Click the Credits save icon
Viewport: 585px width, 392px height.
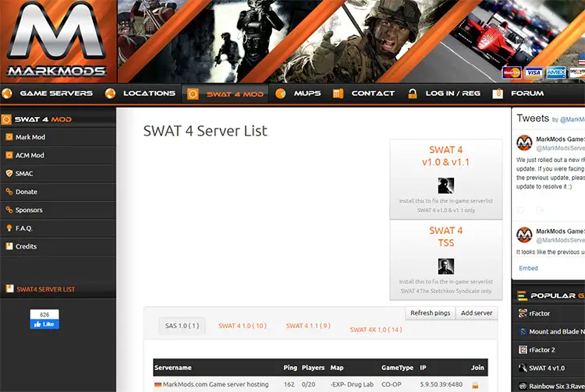[9, 246]
